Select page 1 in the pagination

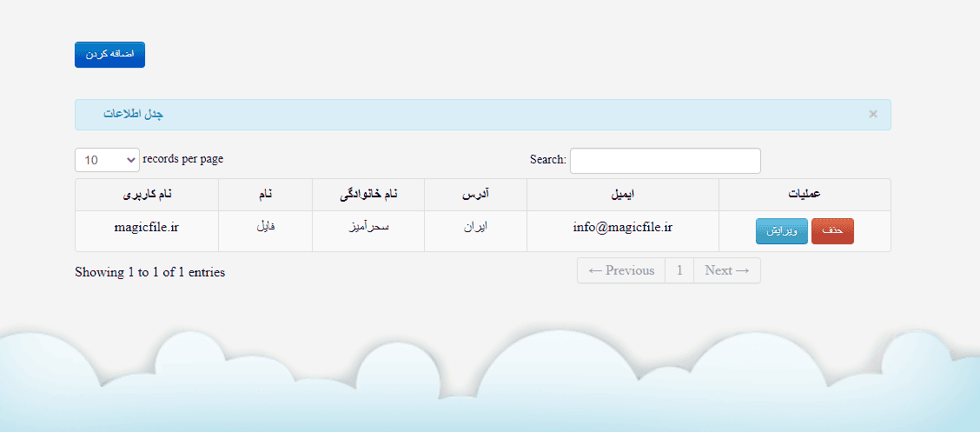click(679, 270)
